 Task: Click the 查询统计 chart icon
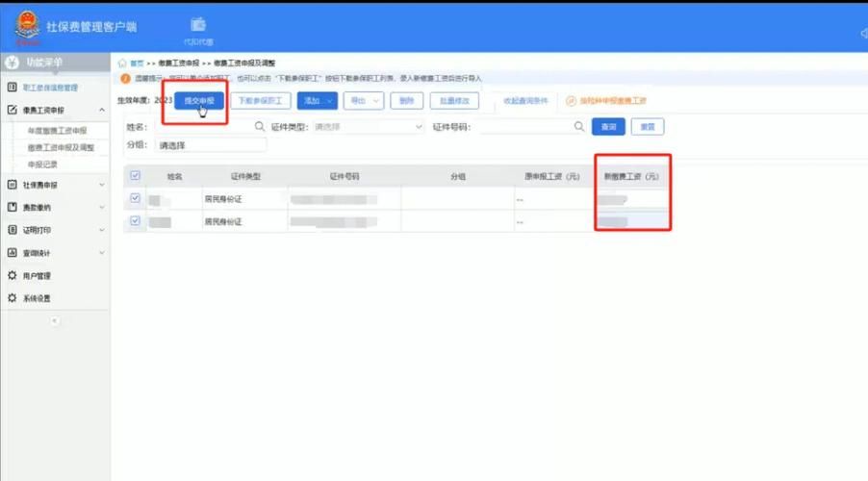point(13,252)
